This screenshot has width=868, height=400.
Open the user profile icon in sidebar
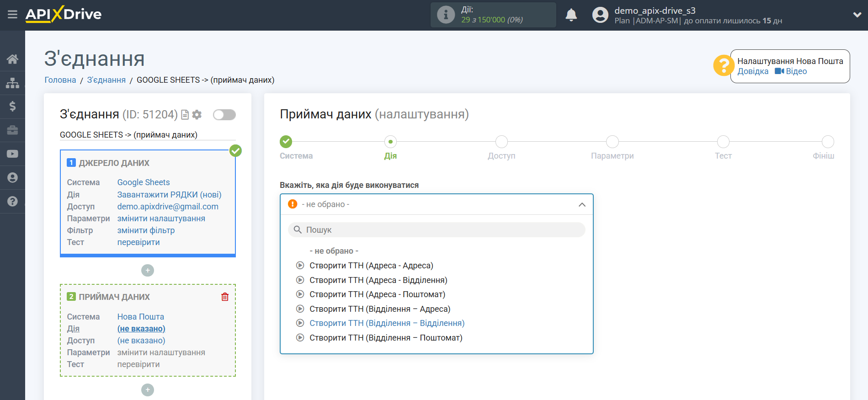tap(12, 178)
